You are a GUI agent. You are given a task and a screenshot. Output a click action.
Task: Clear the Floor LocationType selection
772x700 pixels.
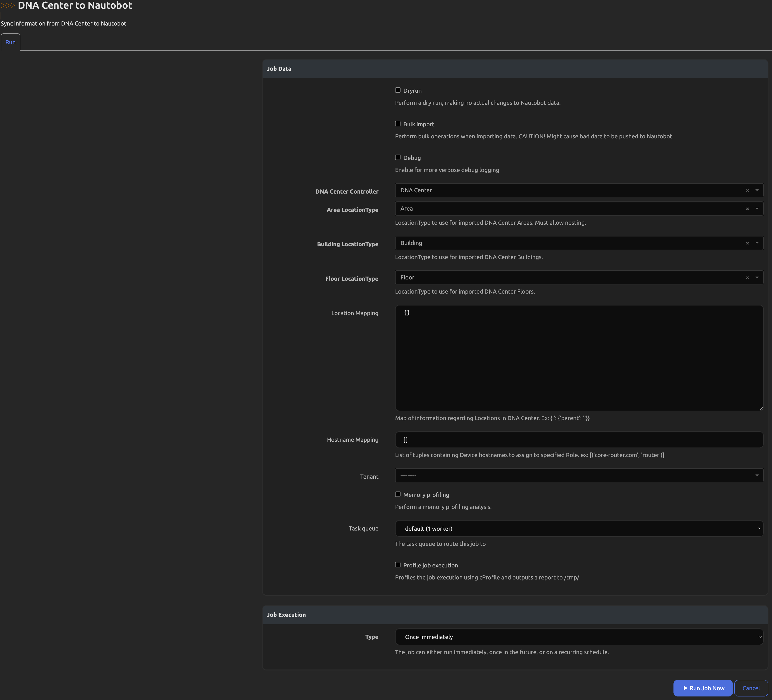coord(747,278)
